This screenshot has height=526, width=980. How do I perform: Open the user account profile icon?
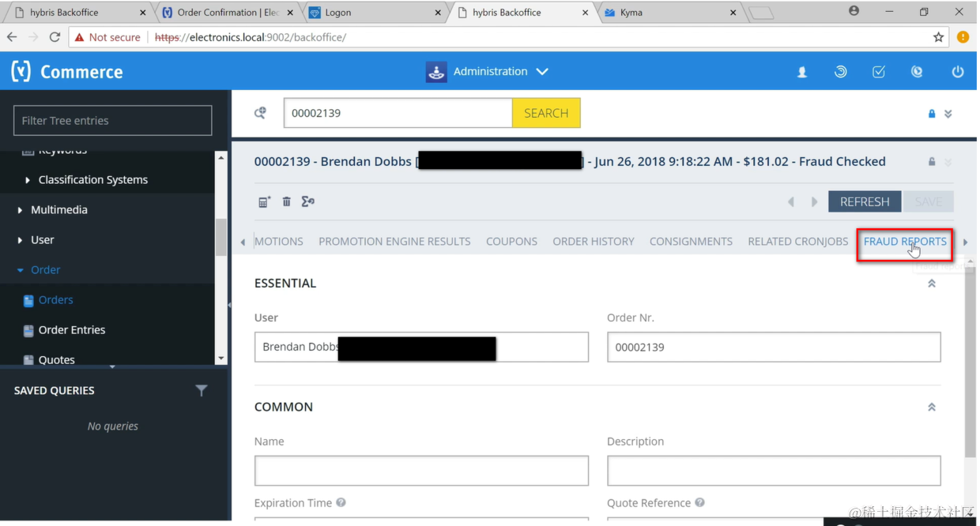(801, 71)
